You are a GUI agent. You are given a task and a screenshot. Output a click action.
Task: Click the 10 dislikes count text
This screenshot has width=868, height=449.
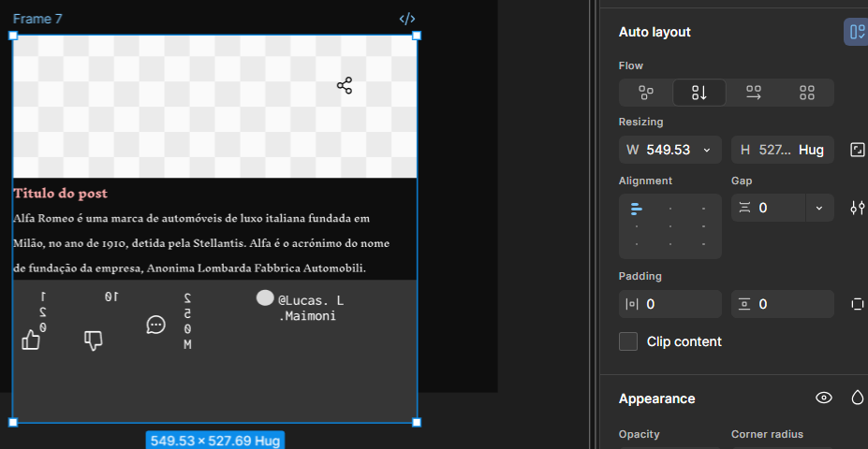(111, 297)
